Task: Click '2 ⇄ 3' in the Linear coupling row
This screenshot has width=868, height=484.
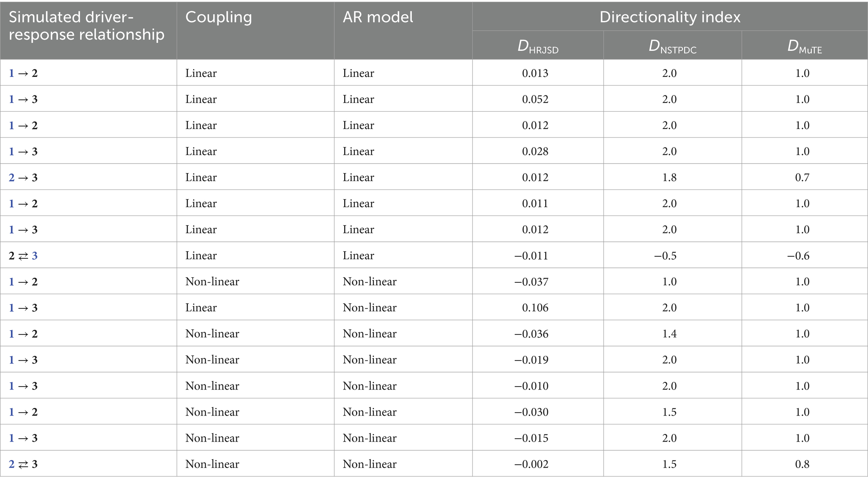Action: pos(23,255)
